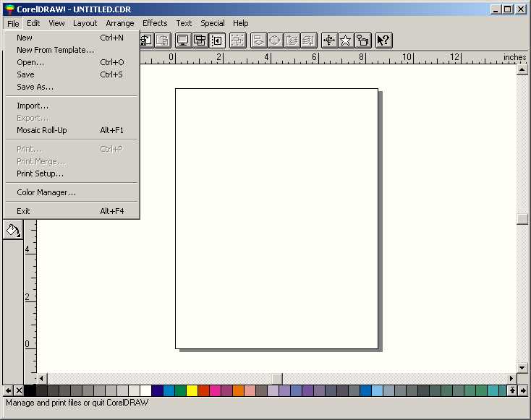This screenshot has width=531, height=420.
Task: Select Save As in the File menu
Action: 35,87
